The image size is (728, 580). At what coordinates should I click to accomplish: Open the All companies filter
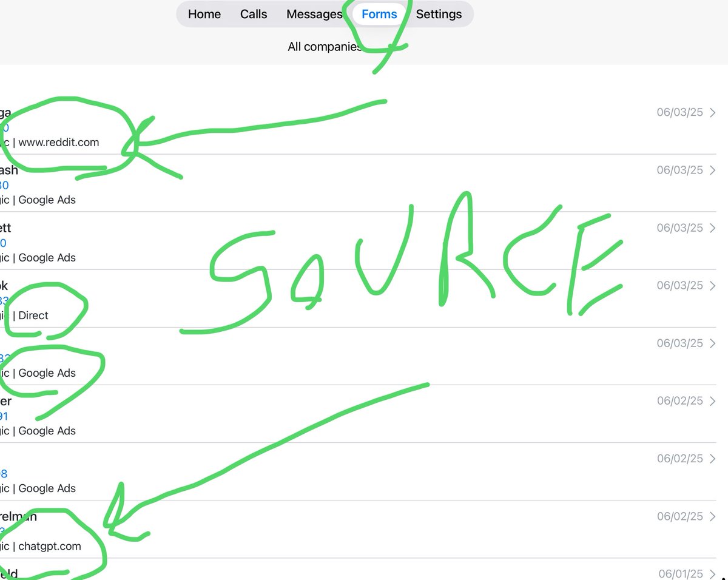[x=325, y=46]
